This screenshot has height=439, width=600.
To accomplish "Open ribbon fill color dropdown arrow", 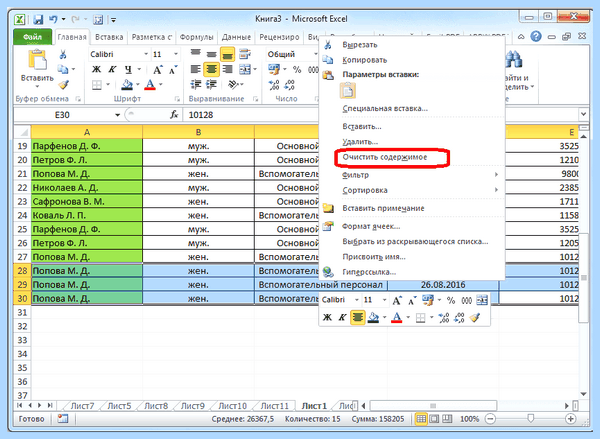I will (x=137, y=85).
